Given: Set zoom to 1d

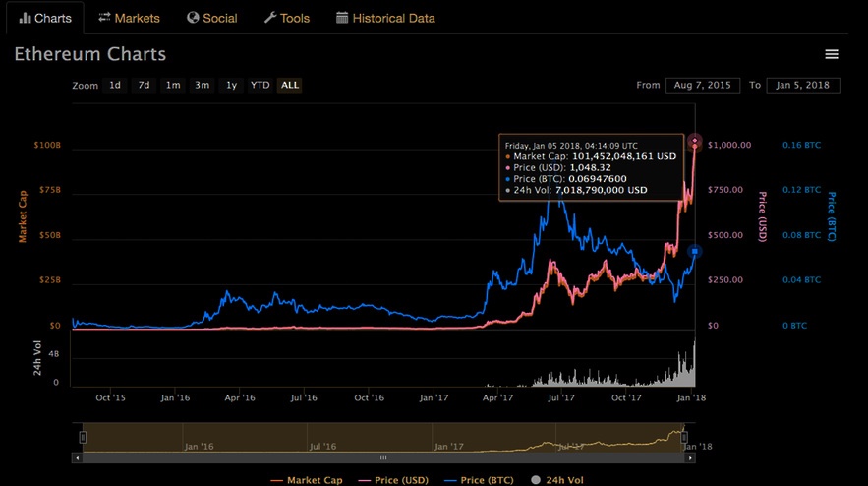Looking at the screenshot, I should click(x=115, y=85).
